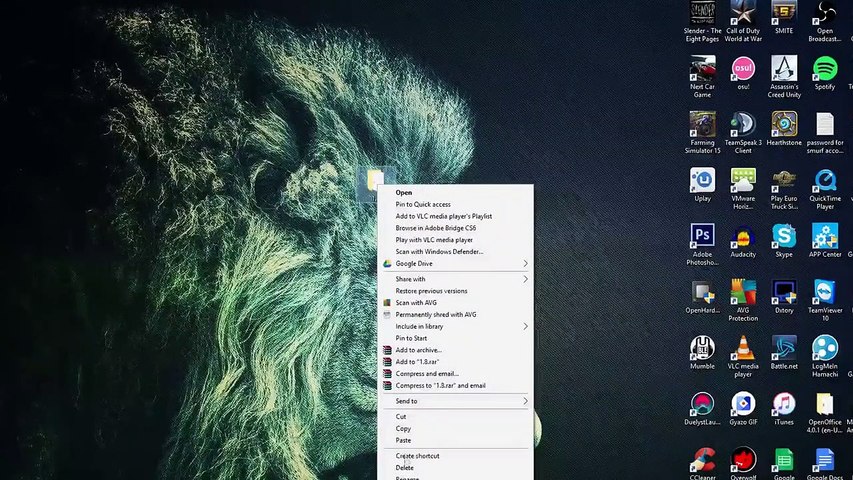Expand the Send to submenu arrow
This screenshot has height=480, width=853.
[x=525, y=401]
